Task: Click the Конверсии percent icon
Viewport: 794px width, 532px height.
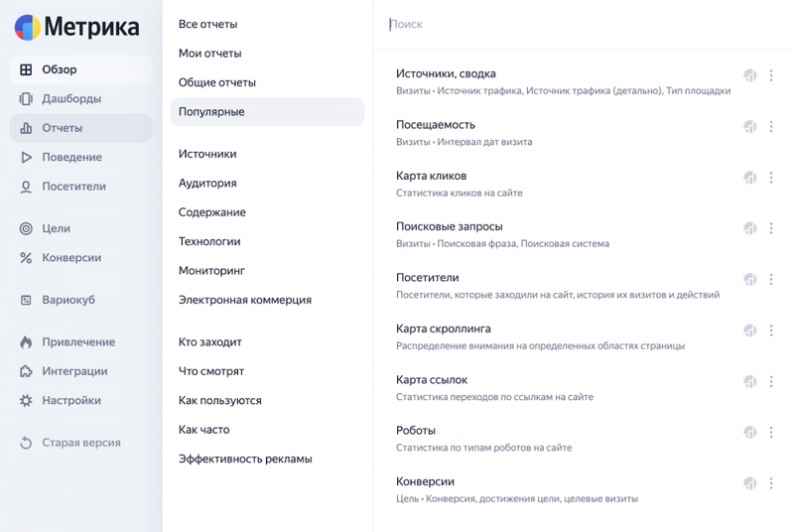Action: (26, 258)
